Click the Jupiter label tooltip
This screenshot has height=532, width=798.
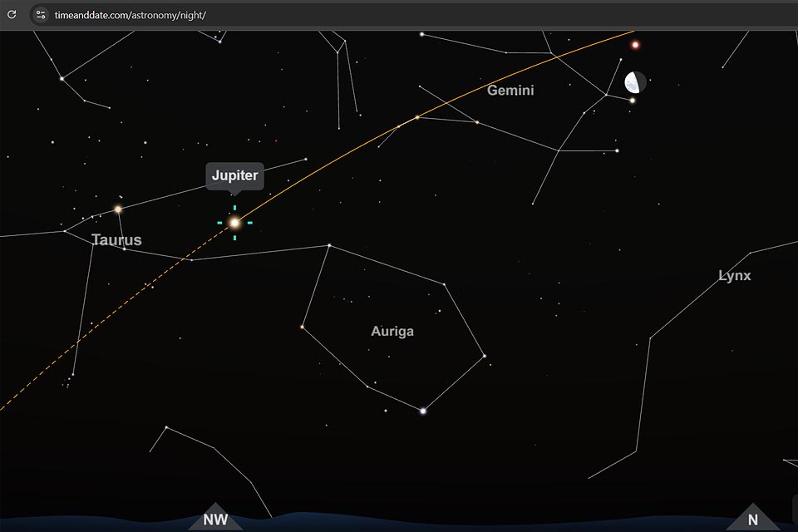tap(234, 175)
